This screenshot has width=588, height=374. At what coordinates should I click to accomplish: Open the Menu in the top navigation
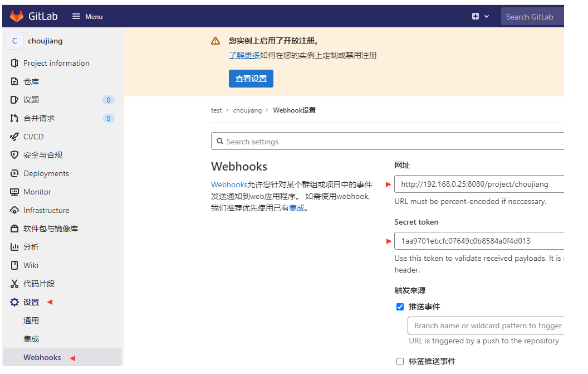(87, 16)
